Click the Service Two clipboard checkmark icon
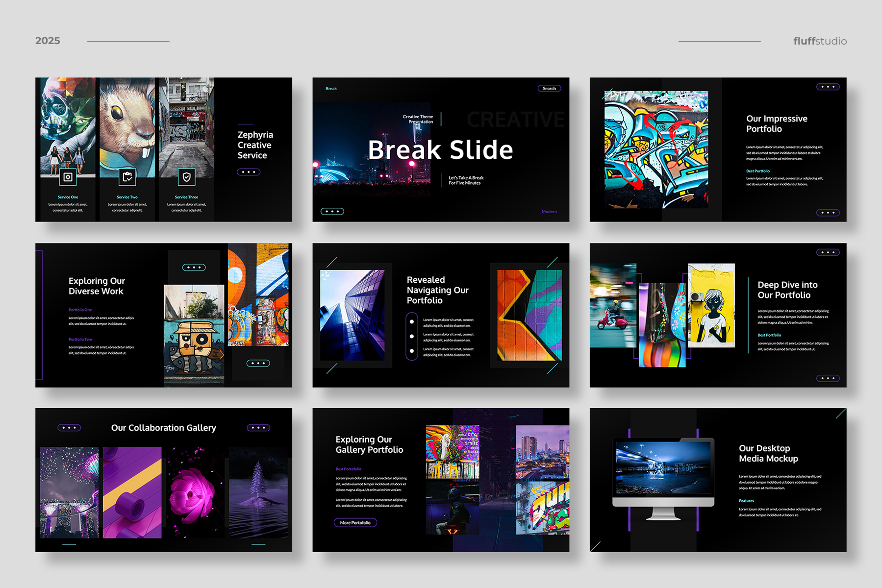 [127, 177]
